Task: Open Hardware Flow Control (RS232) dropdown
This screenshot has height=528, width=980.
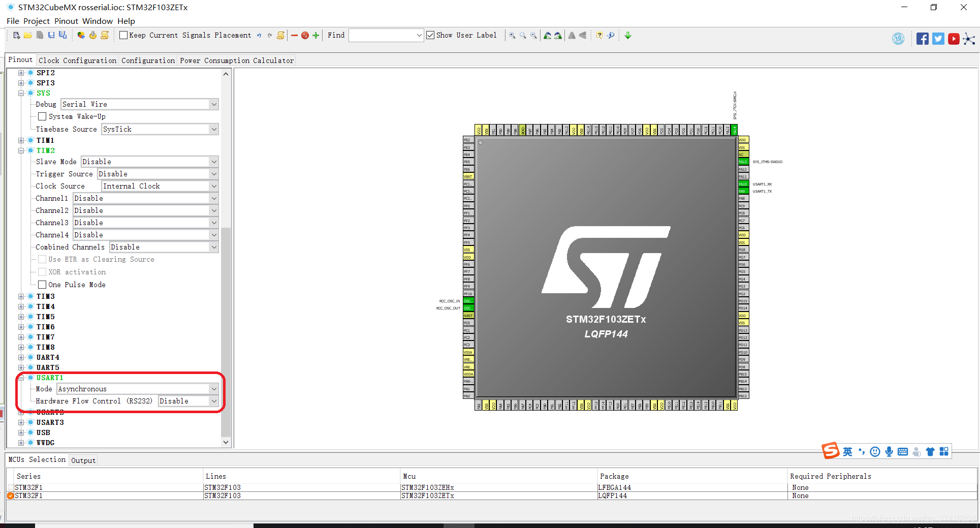Action: click(188, 401)
